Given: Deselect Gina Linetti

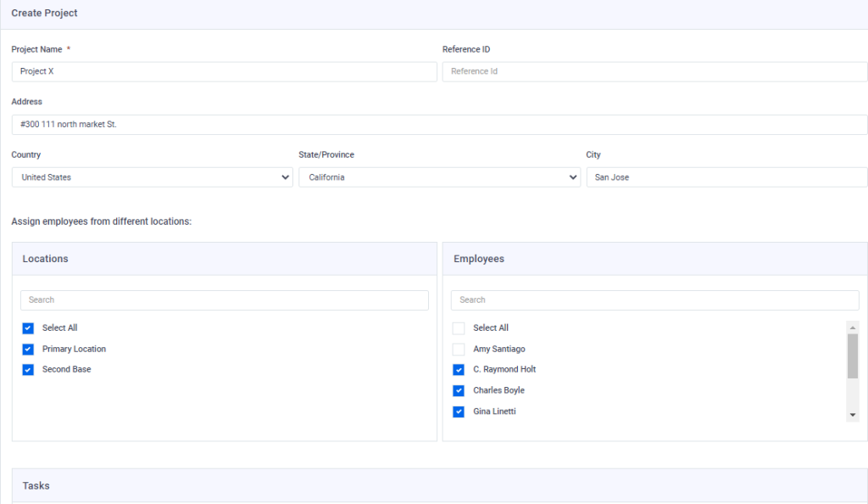Looking at the screenshot, I should tap(459, 411).
